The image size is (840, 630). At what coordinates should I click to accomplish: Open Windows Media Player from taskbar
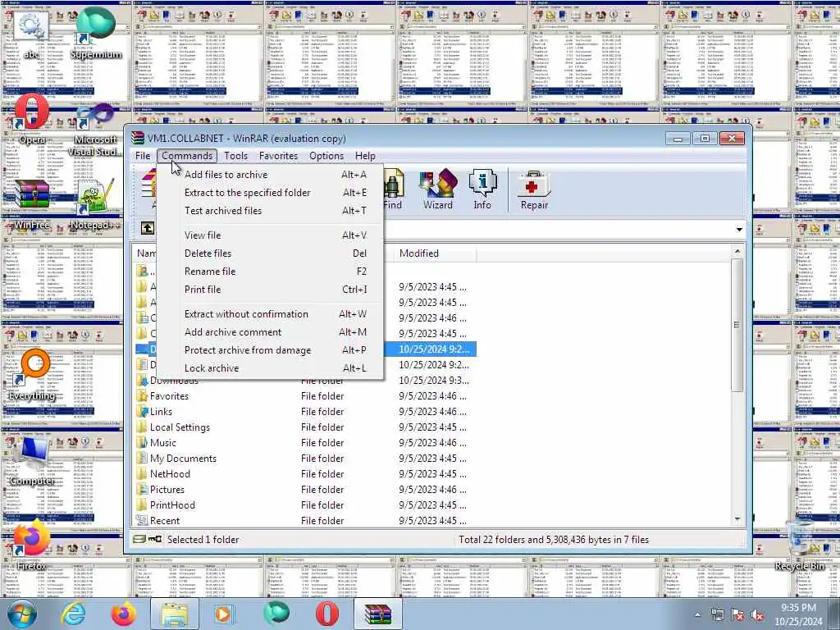[224, 614]
